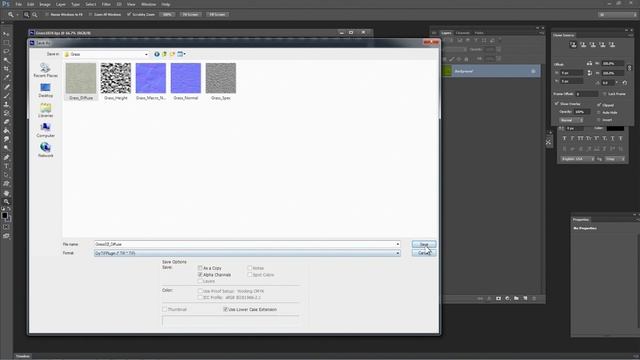Open Libraries location in Save As sidebar
Viewport: 640px width, 360px height.
[45, 110]
